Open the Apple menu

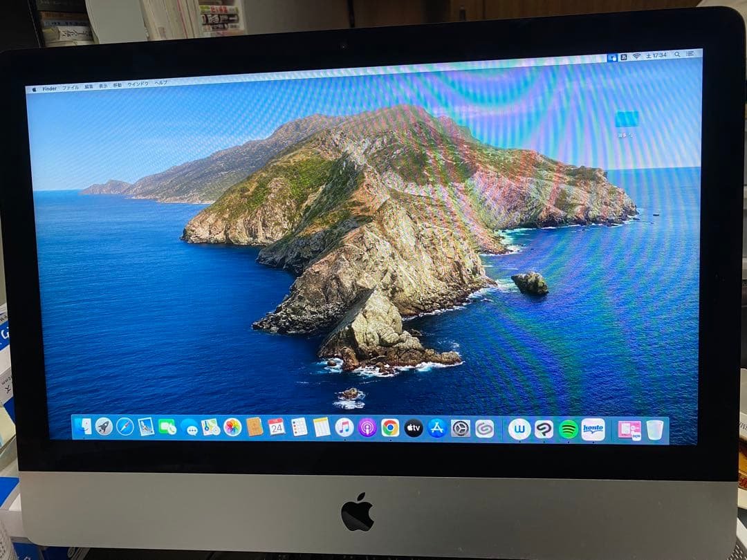[34, 89]
